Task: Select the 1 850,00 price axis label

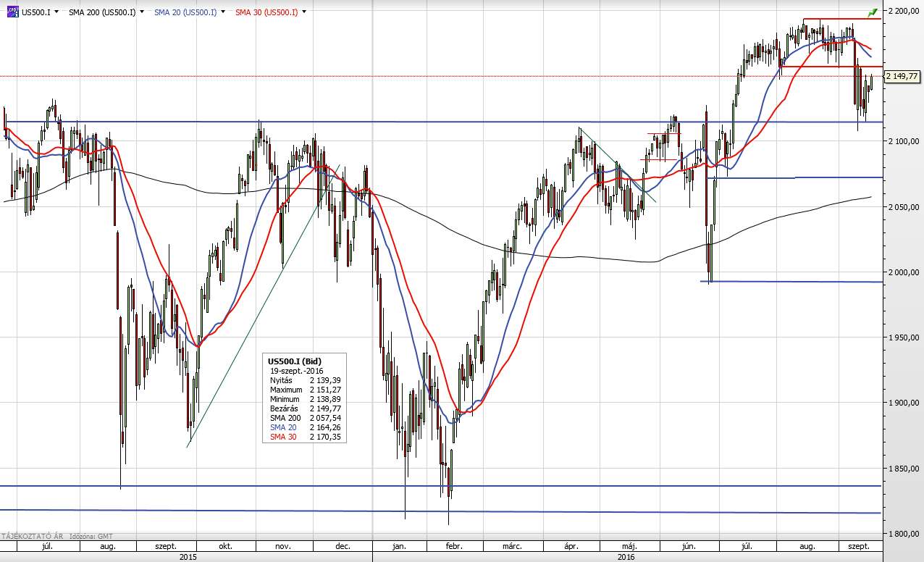Action: pos(904,469)
